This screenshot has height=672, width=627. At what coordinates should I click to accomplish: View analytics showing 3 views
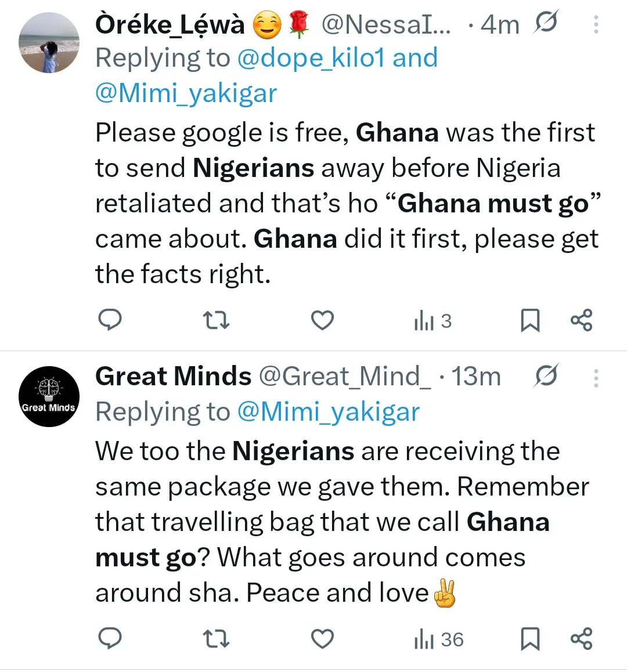point(433,320)
